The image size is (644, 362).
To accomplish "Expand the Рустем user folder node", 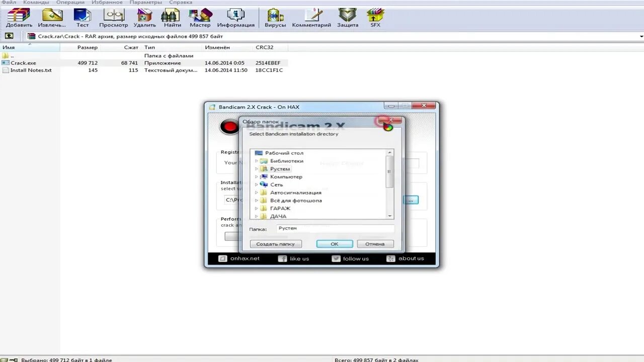I will point(256,169).
